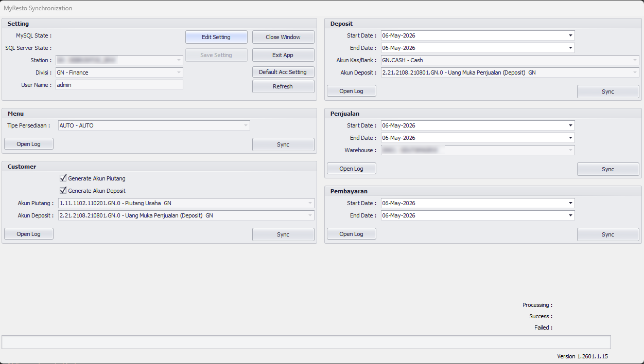
Task: Open Log in the Customer section
Action: click(29, 234)
